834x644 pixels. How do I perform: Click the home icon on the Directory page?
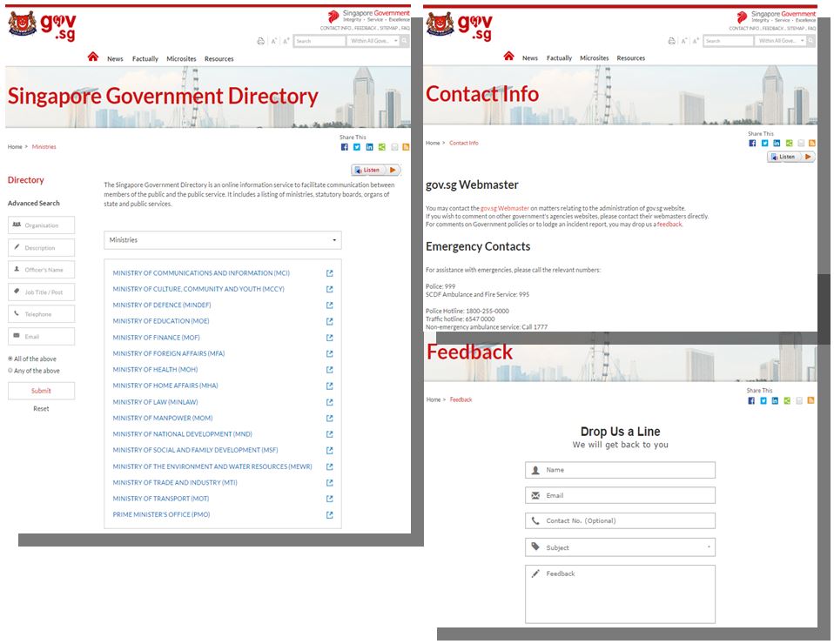[x=93, y=57]
